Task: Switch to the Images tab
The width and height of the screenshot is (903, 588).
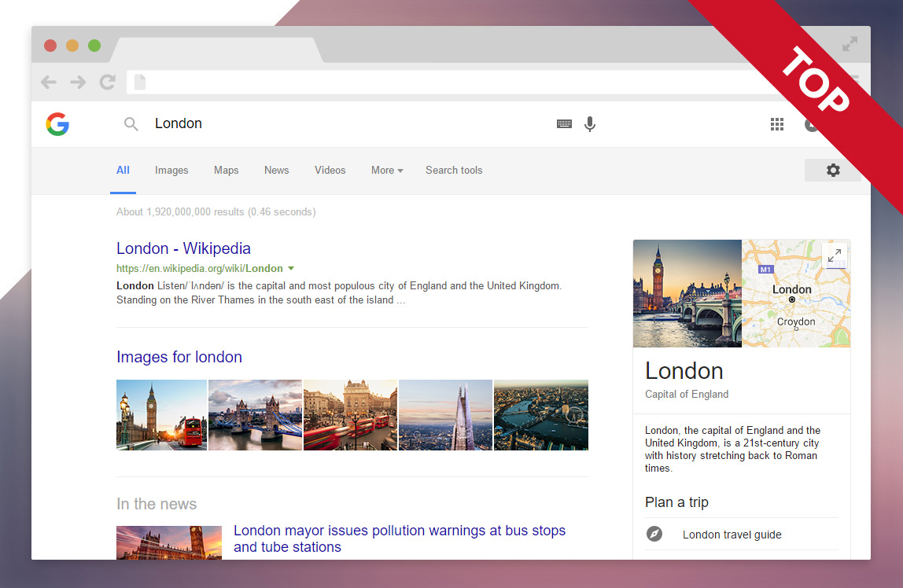Action: 171,171
